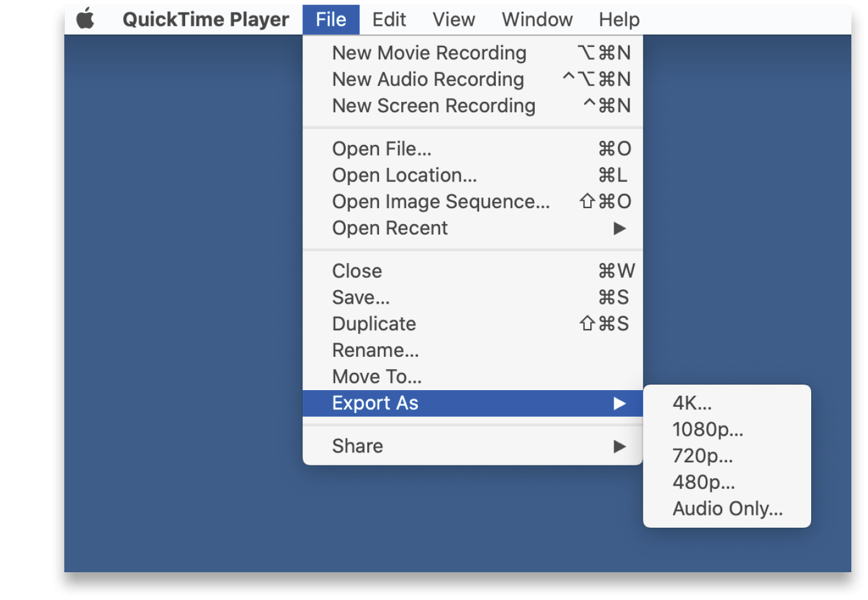Select New Screen Recording
This screenshot has height=600, width=868.
[x=473, y=106]
